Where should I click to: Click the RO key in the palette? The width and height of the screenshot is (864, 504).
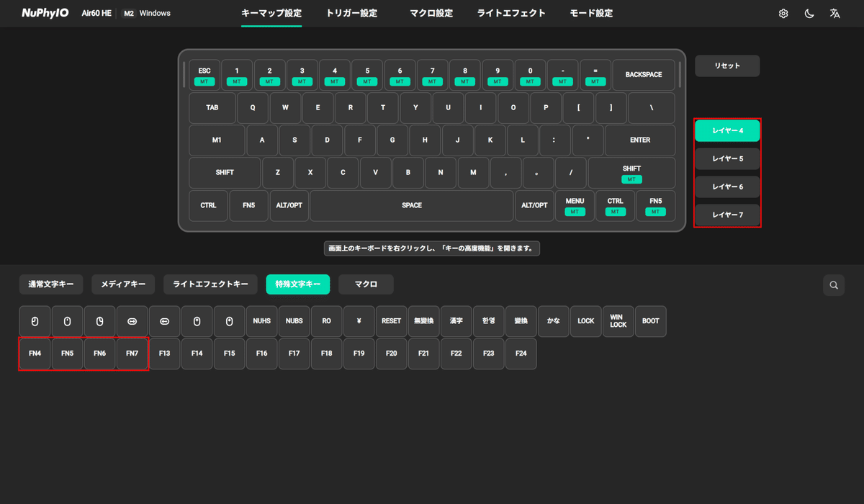(326, 321)
